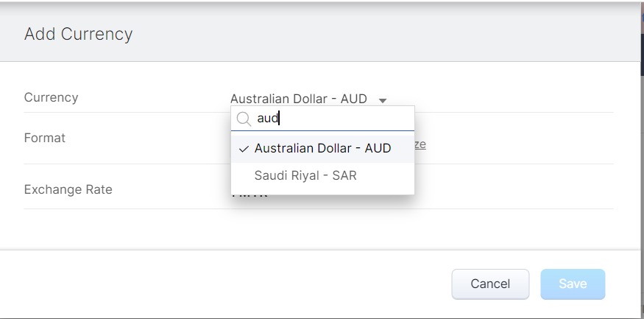This screenshot has width=644, height=319.
Task: Choose Australian Dollar - AUD from the list
Action: click(323, 148)
